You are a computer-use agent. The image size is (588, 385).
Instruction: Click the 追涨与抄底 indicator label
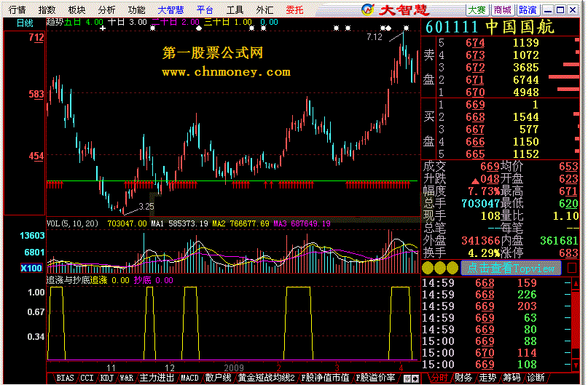click(x=68, y=280)
